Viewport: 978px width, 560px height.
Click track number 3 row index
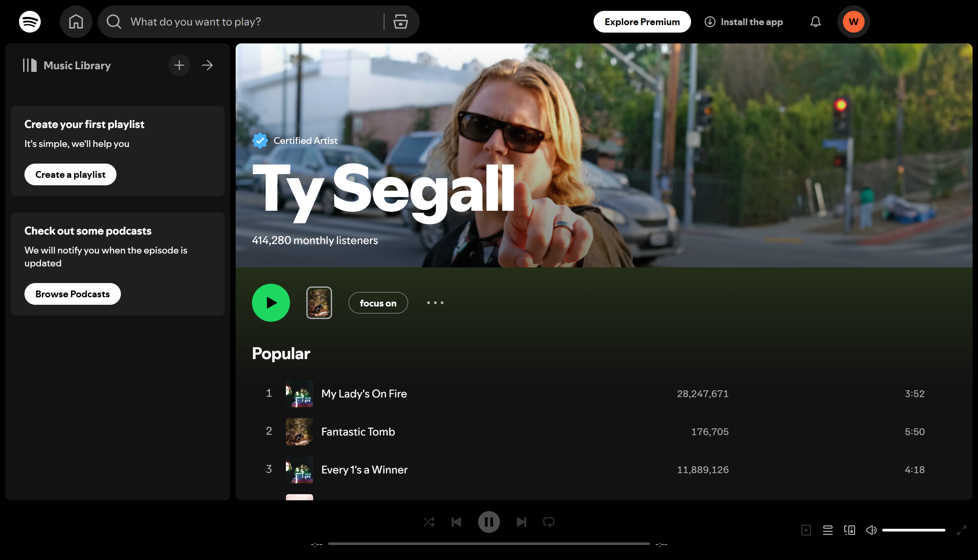coord(269,469)
